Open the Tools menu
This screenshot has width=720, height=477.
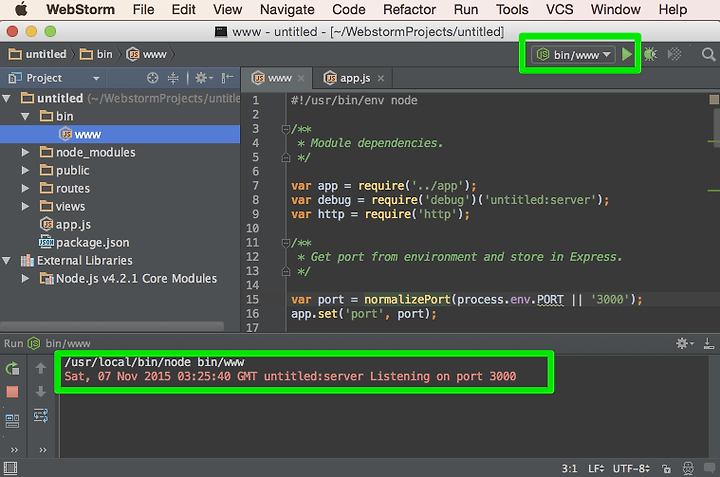click(x=512, y=9)
